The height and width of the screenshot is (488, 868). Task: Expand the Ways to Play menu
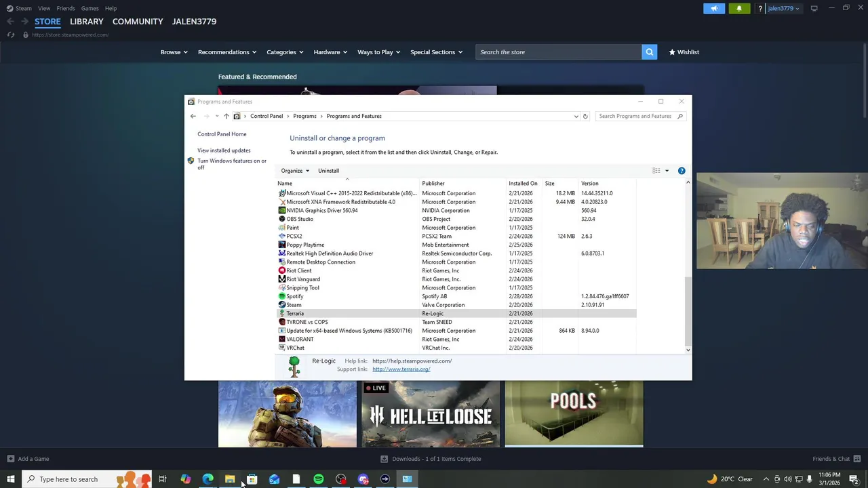pos(378,52)
